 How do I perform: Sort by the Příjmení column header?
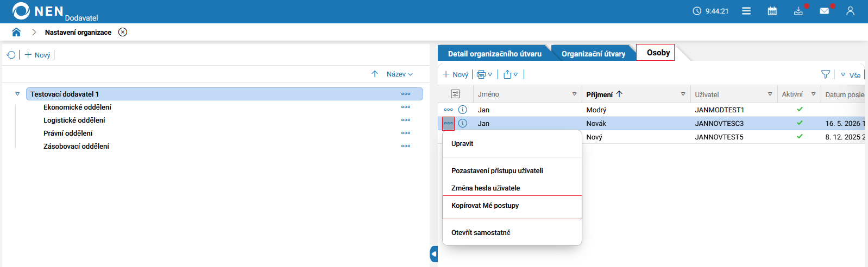(604, 94)
